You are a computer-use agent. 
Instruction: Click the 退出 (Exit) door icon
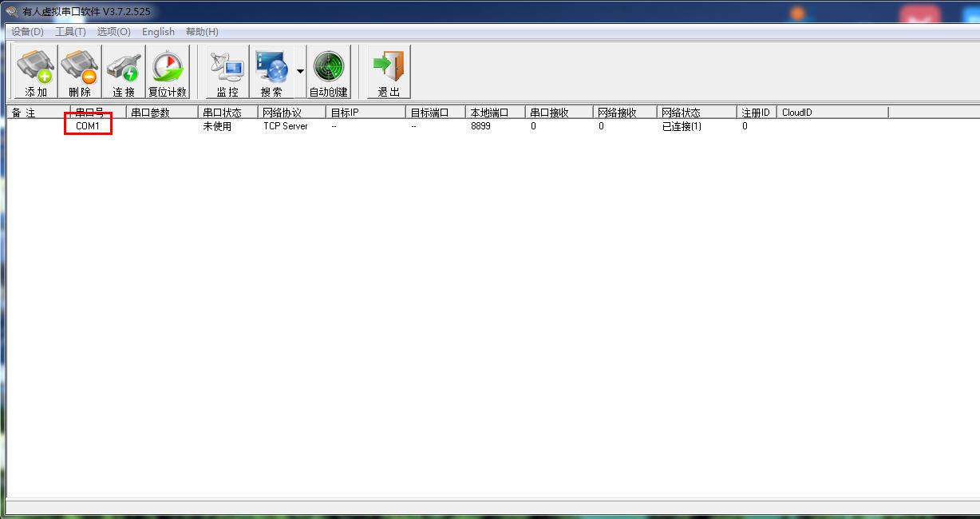[x=389, y=72]
